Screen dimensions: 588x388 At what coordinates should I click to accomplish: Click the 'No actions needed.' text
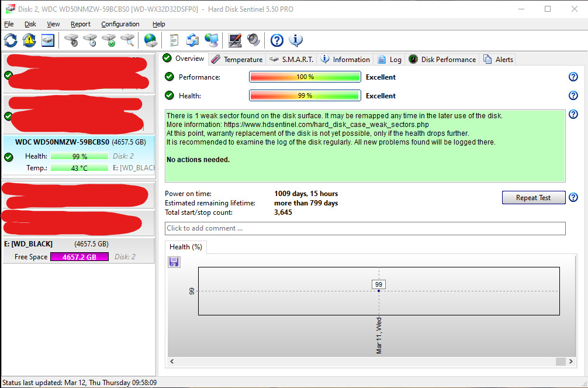click(x=198, y=160)
